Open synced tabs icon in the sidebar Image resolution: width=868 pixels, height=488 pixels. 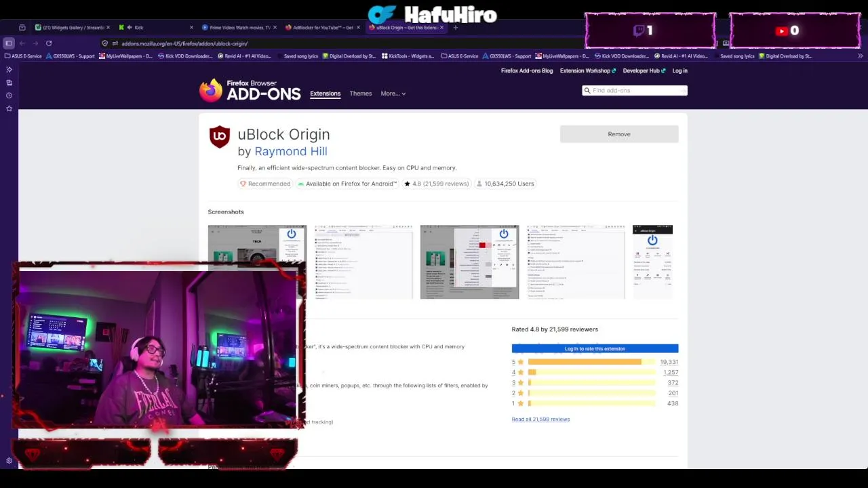click(9, 83)
